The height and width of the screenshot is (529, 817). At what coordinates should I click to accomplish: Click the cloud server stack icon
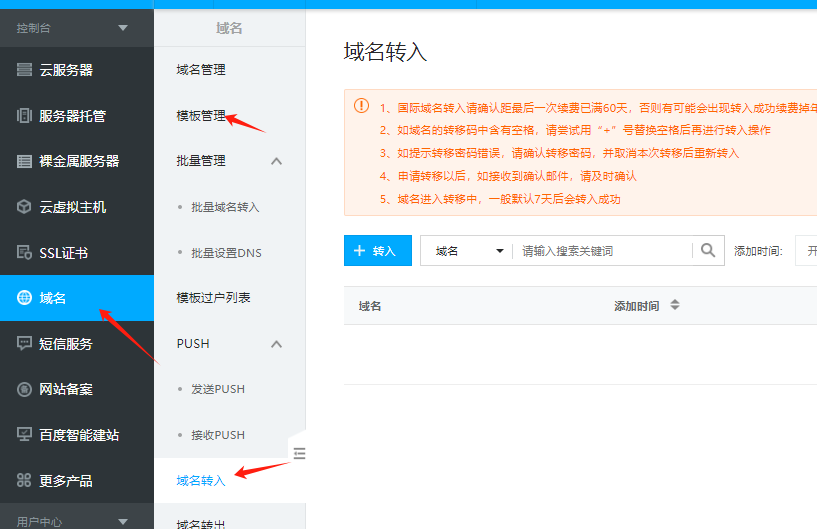click(x=24, y=69)
